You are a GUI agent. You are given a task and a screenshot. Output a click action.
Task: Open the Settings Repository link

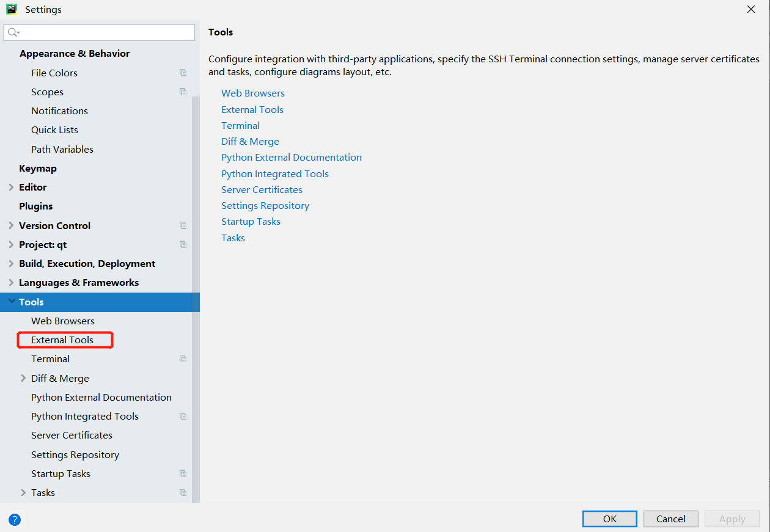[265, 206]
